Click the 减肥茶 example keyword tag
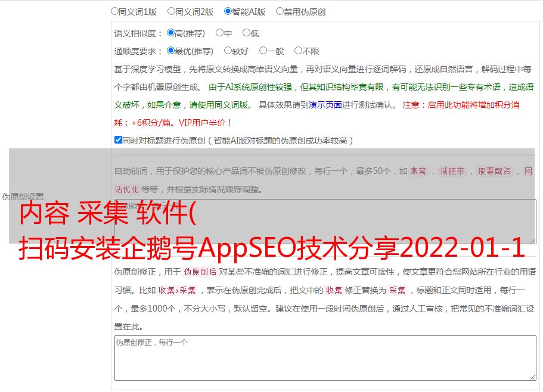This screenshot has height=392, width=543. tap(452, 172)
